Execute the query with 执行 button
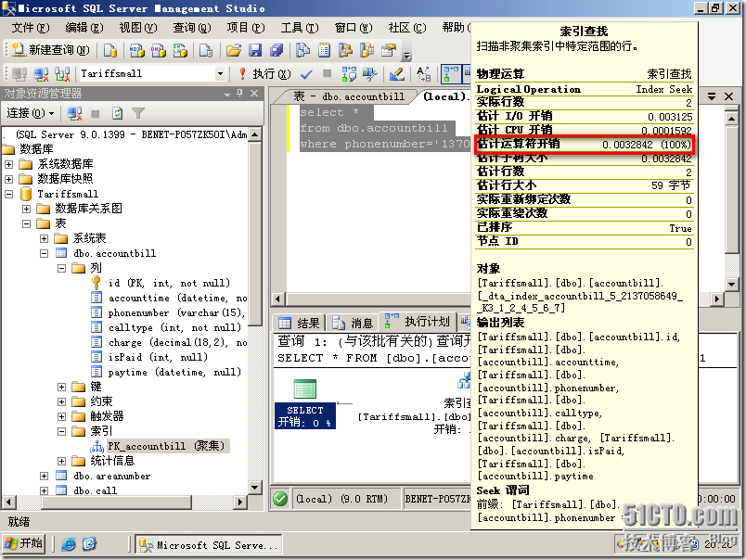 [x=265, y=73]
